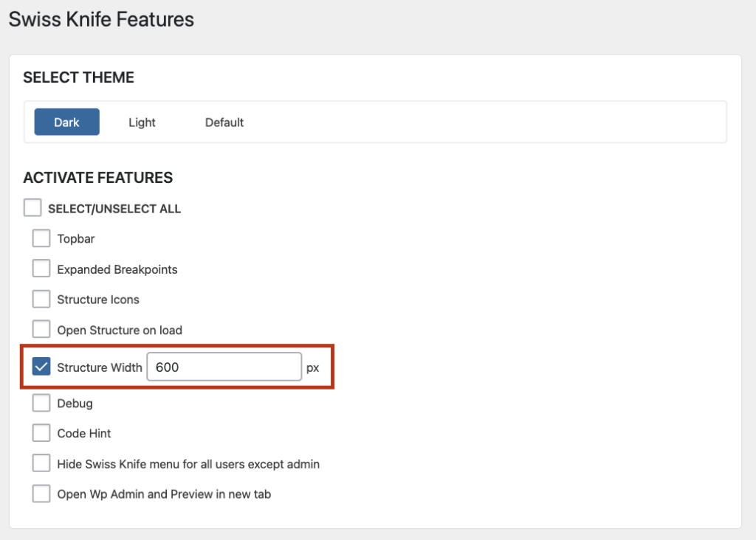Click the Code Hint label
This screenshot has height=540, width=756.
pyautogui.click(x=84, y=434)
